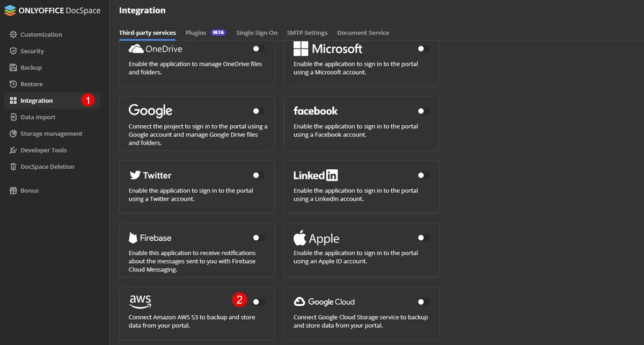Click the Google Drive files description text
Screen dimensions: 644x345
click(x=198, y=135)
